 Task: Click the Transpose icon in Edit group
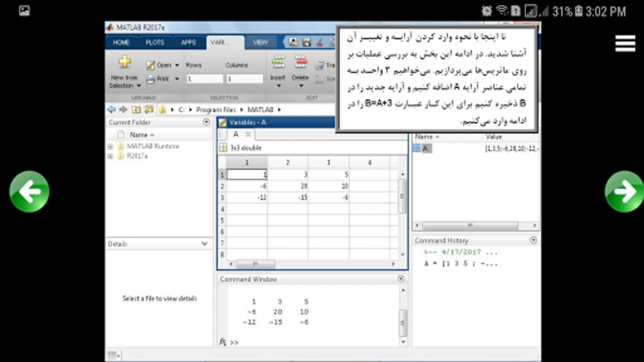pyautogui.click(x=320, y=65)
